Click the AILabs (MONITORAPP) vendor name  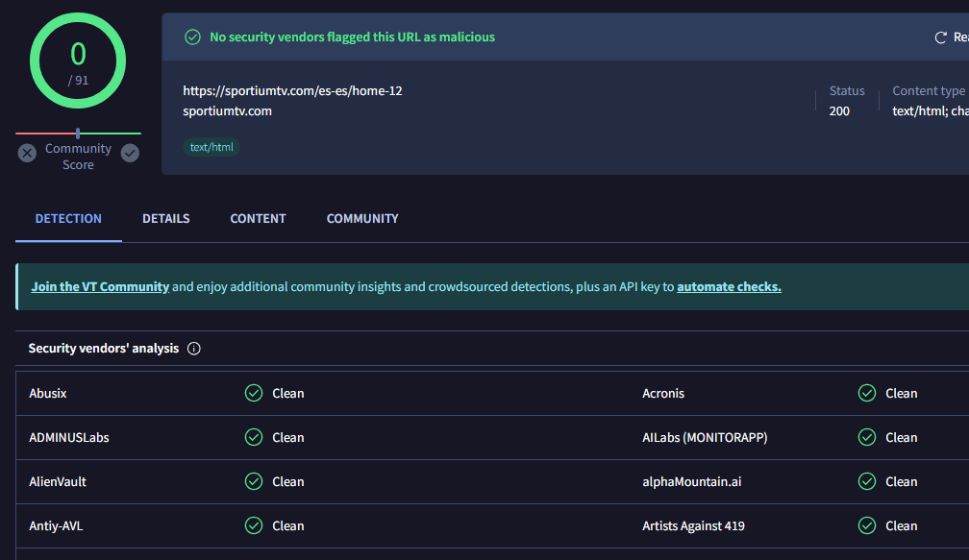pyautogui.click(x=705, y=438)
